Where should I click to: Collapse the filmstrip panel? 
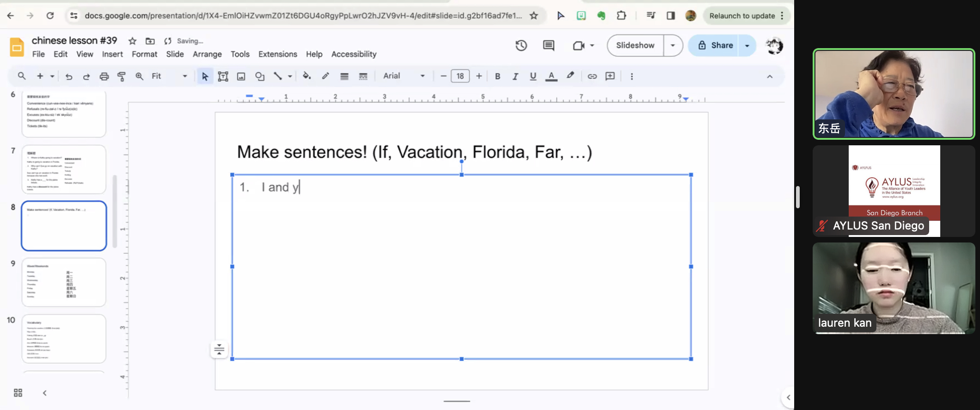click(x=45, y=393)
